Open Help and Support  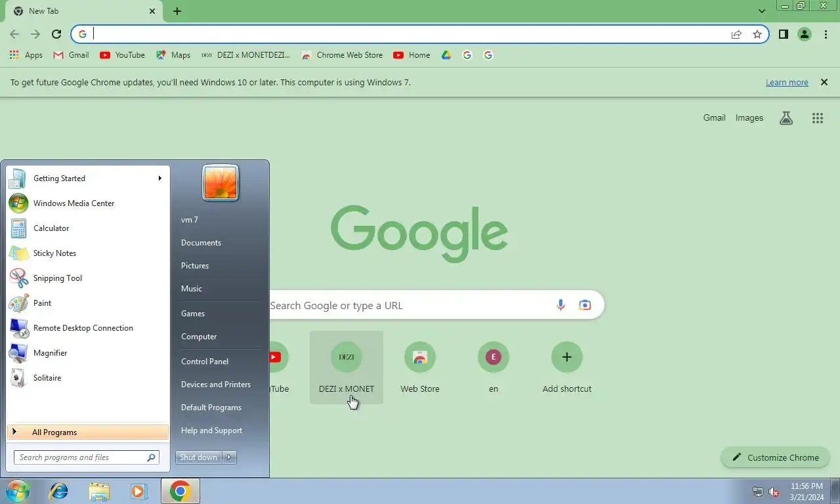(211, 430)
